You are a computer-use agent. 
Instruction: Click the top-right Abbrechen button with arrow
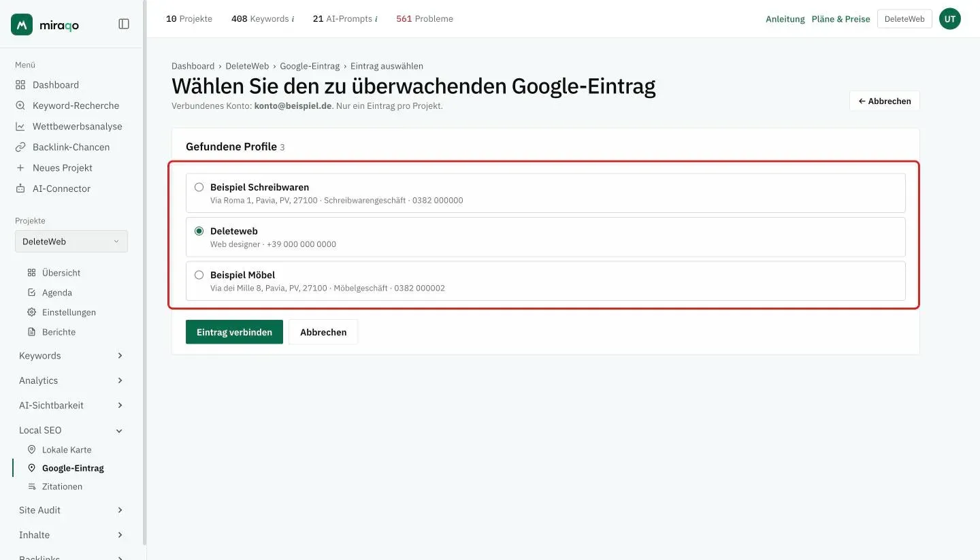coord(885,101)
